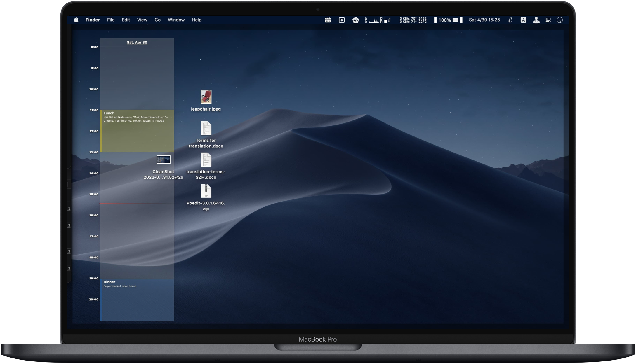Image resolution: width=636 pixels, height=364 pixels.
Task: Click the Sat, Apr 30 date header link
Action: (x=137, y=43)
